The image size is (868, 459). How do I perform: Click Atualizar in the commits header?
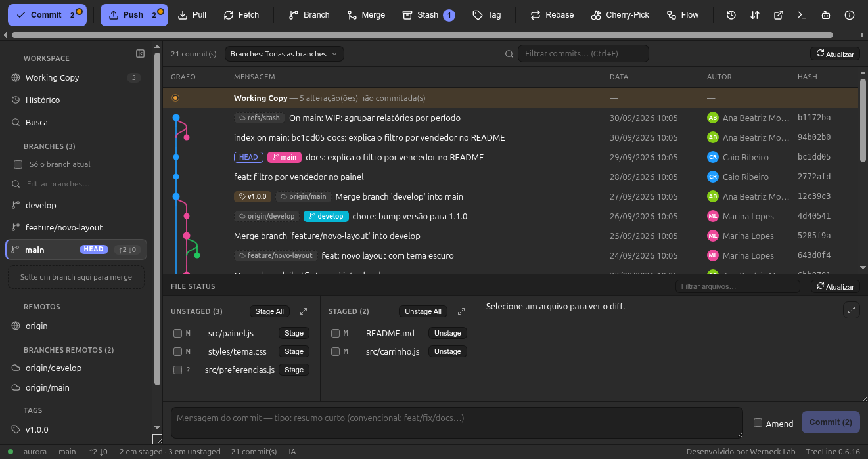[834, 54]
